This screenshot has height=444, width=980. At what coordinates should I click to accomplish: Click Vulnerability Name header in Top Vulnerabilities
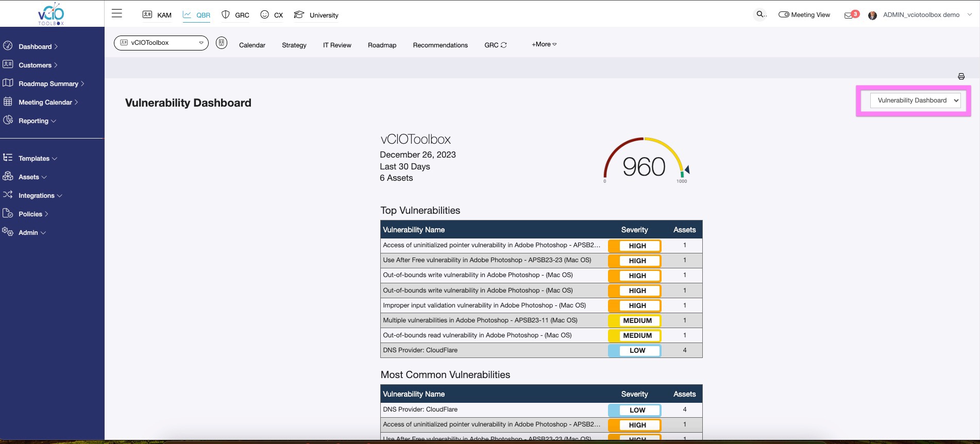[x=414, y=230]
